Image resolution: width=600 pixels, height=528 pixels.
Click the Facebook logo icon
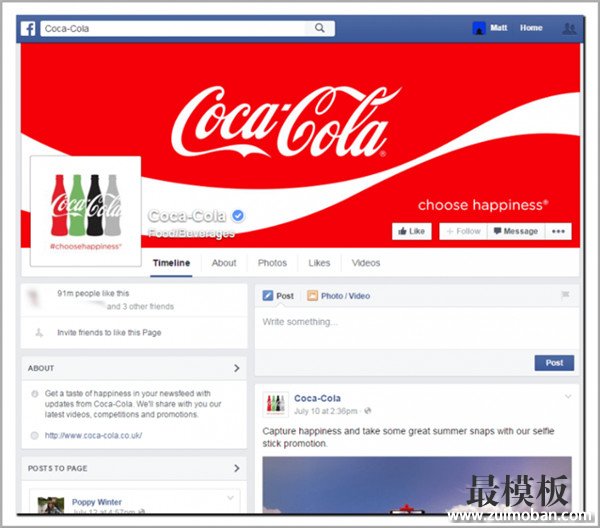pos(28,28)
